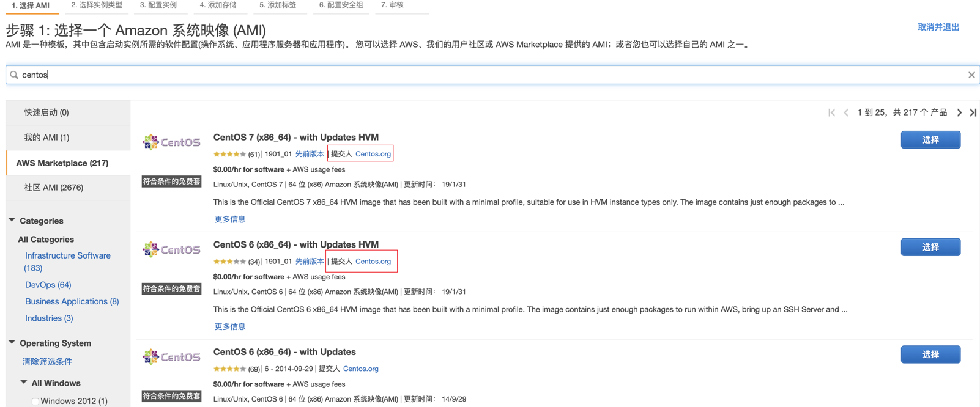Select CentOS 7 (x86_64) with Updates HVM

tap(930, 140)
